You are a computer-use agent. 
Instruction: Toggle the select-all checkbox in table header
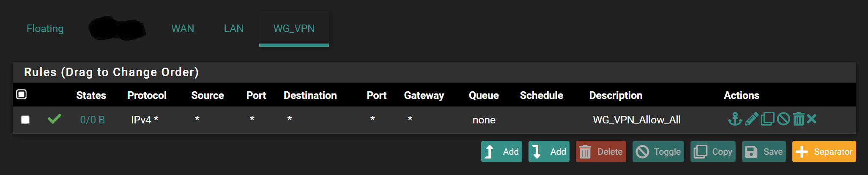[x=22, y=94]
